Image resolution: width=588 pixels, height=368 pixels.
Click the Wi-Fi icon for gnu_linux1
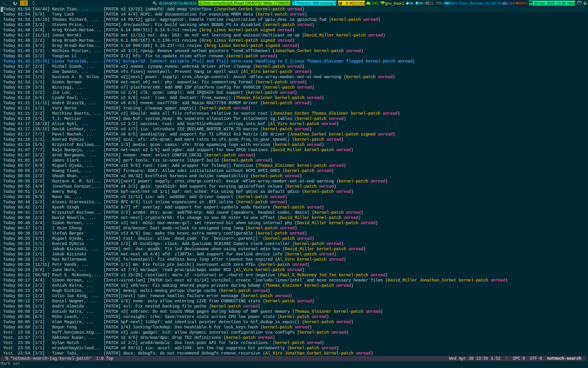click(x=383, y=3)
